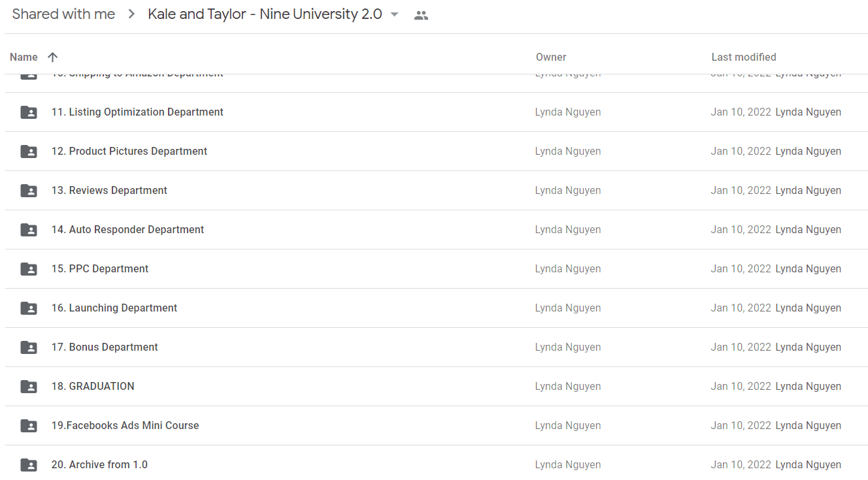
Task: Click owner Lynda Nguyen in GRADUATION row
Action: [x=568, y=386]
